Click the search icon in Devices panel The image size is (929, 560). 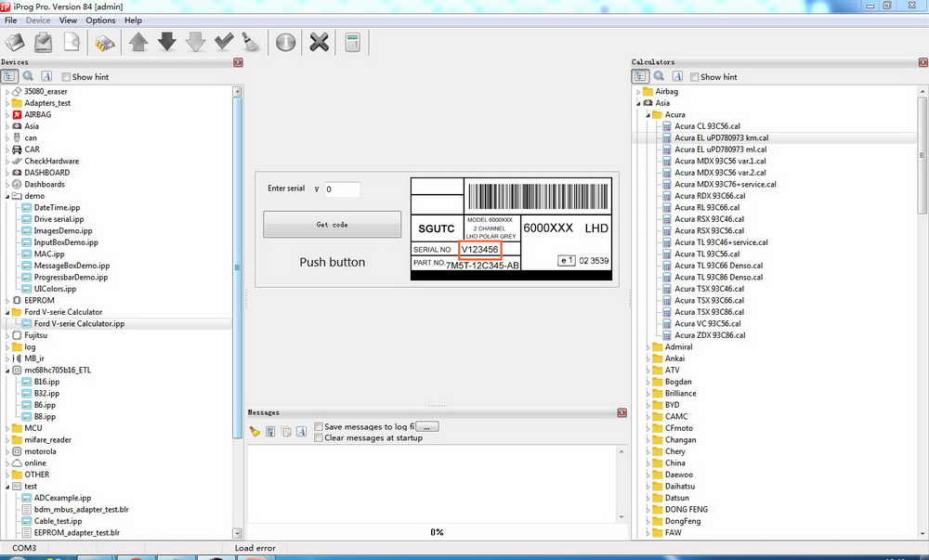point(28,76)
